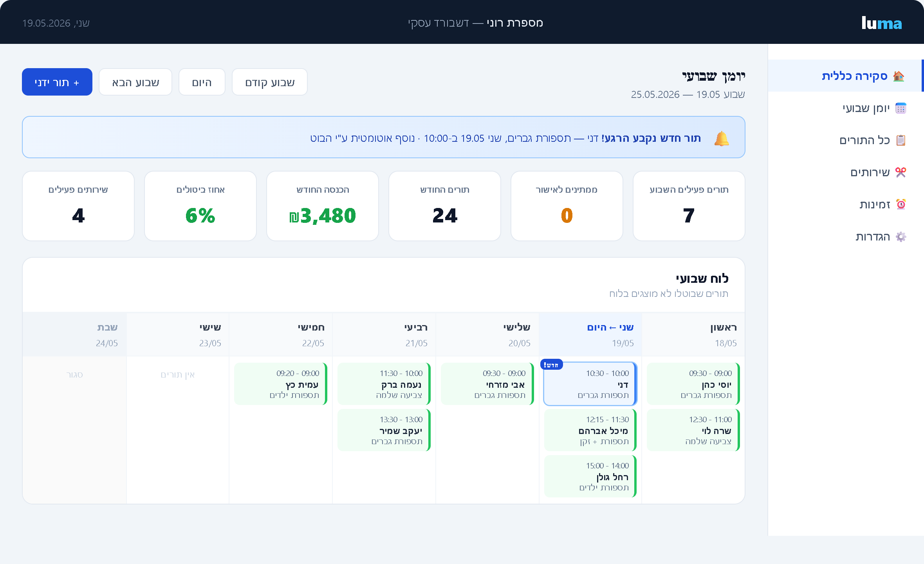Click the + תור ידני button
Viewport: 924px width, 564px height.
tap(57, 82)
